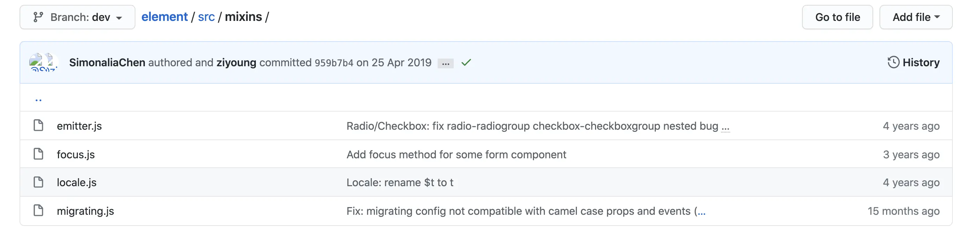Click the migrating.js file icon
The height and width of the screenshot is (235, 980).
point(38,211)
